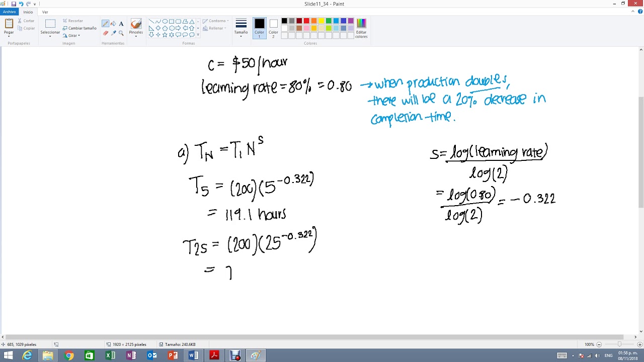
Task: Pick the green color swatch
Action: 329,21
